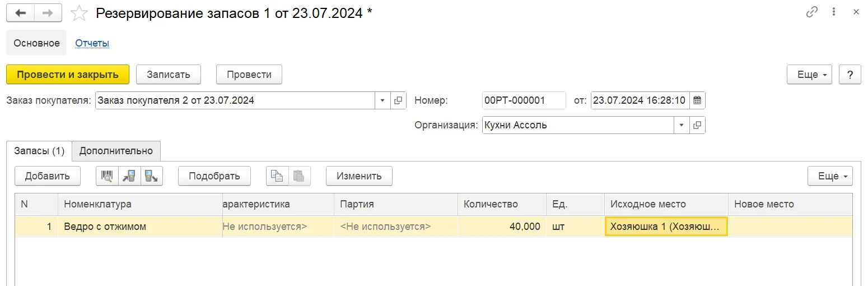Switch to the Дополнительно tab
The image size is (868, 286).
(116, 151)
